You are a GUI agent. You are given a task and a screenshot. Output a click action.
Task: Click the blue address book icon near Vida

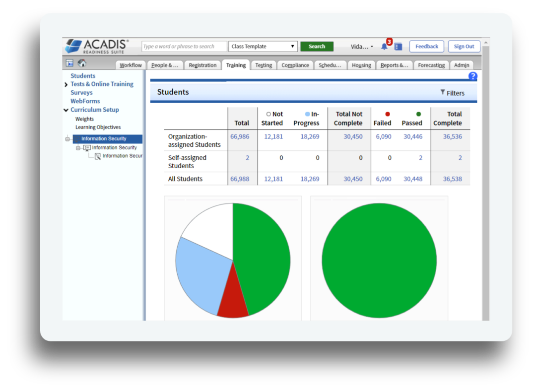[398, 47]
